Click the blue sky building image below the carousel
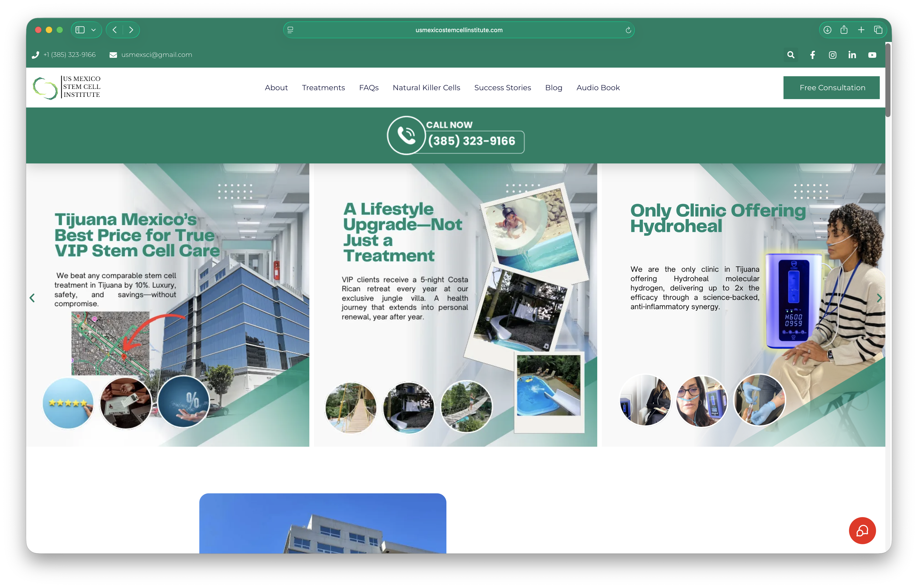This screenshot has height=588, width=918. [323, 523]
